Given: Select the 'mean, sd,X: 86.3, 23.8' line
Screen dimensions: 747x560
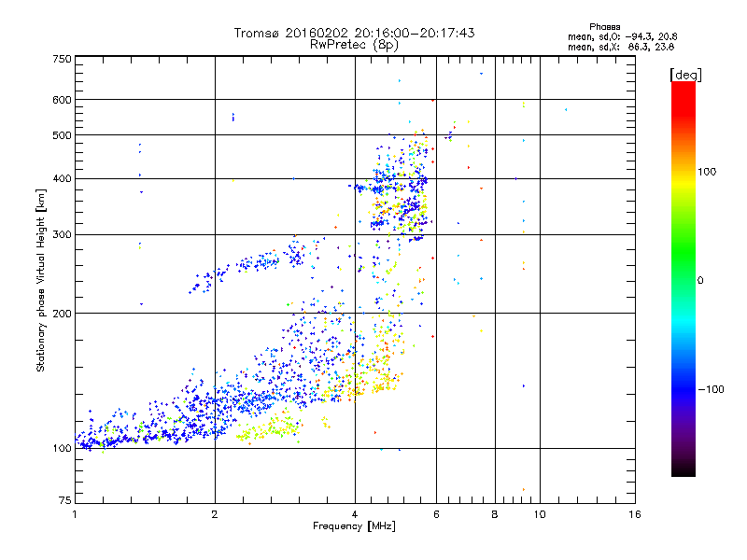Looking at the screenshot, I should tap(621, 47).
